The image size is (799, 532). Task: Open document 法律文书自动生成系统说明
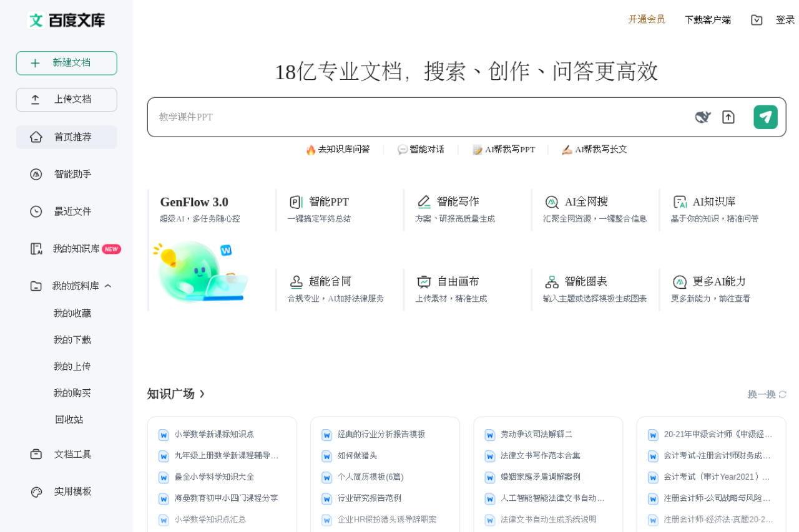[x=548, y=520]
